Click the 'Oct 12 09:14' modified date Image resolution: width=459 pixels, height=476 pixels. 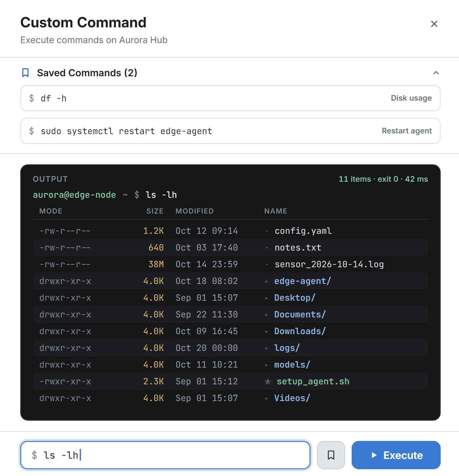[x=207, y=231]
